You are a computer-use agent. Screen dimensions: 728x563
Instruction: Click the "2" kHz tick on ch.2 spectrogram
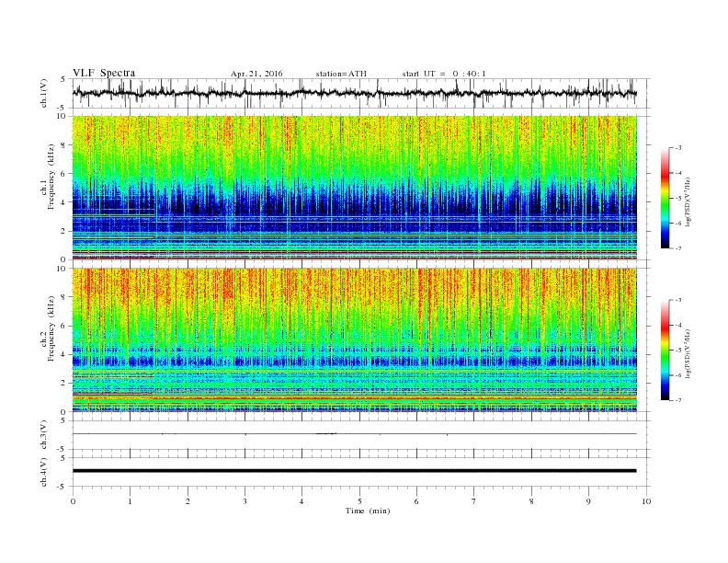pos(64,384)
